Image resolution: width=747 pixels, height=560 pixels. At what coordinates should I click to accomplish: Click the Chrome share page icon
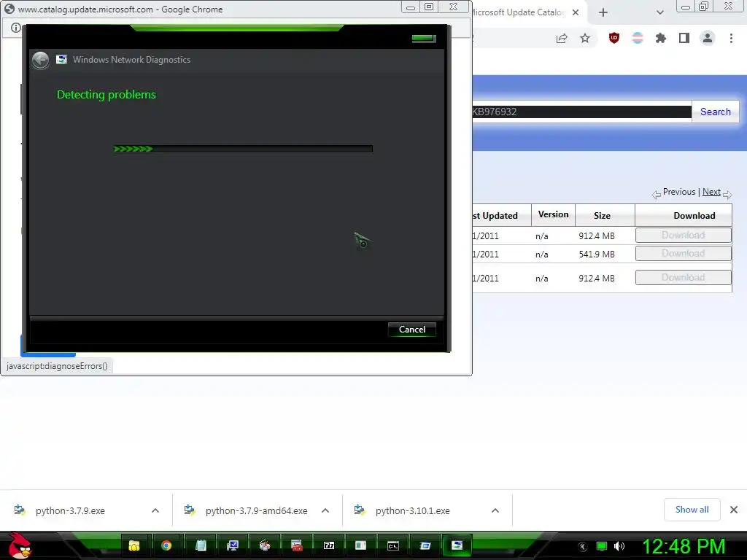coord(562,39)
